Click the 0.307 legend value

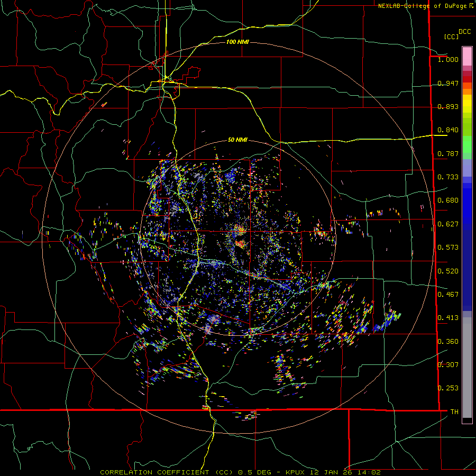pos(448,364)
